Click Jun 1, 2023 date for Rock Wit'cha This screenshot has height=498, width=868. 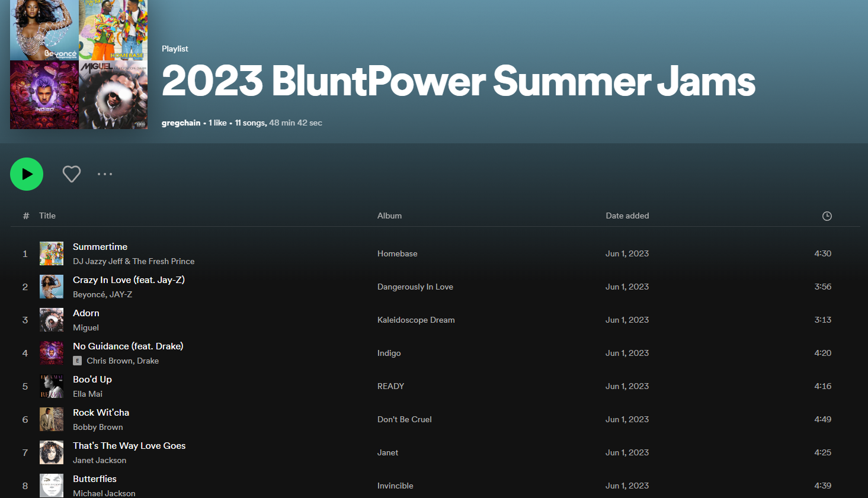click(x=627, y=419)
